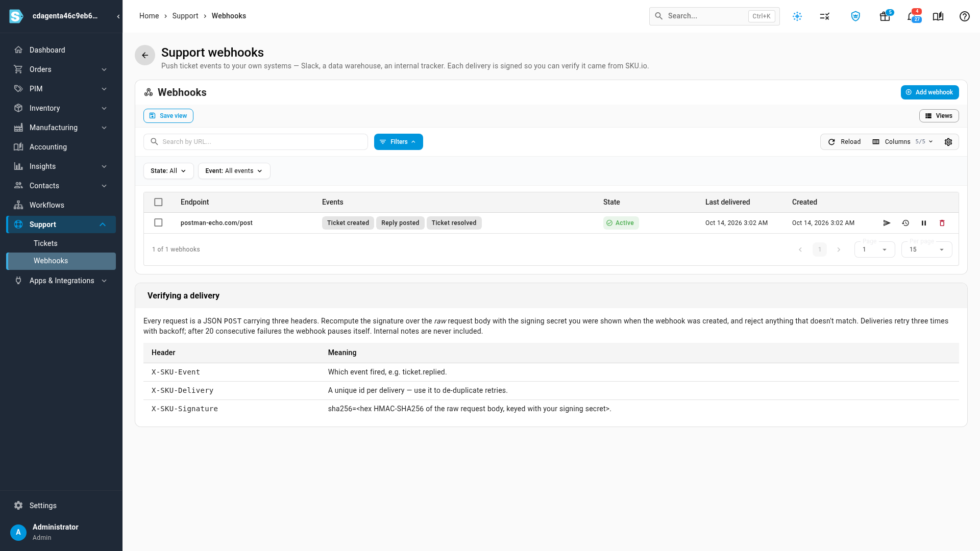Click the Add webhook button
This screenshot has height=551, width=980.
[x=929, y=92]
